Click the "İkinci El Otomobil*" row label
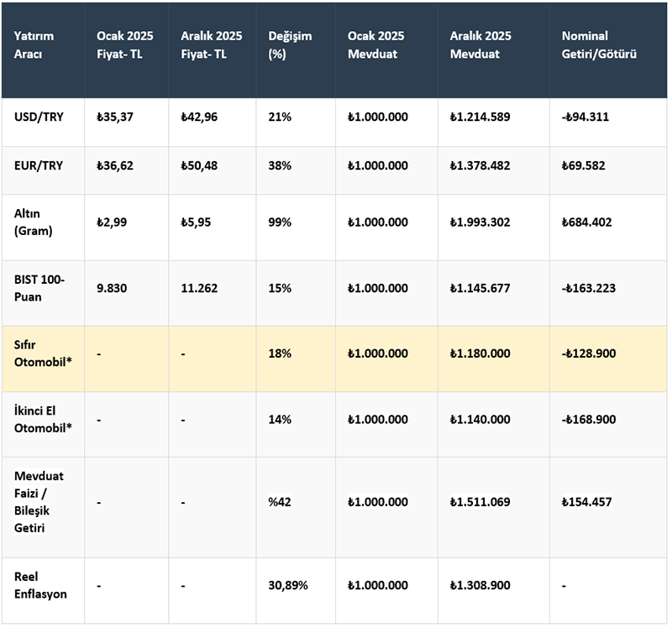This screenshot has height=628, width=672. pyautogui.click(x=41, y=419)
